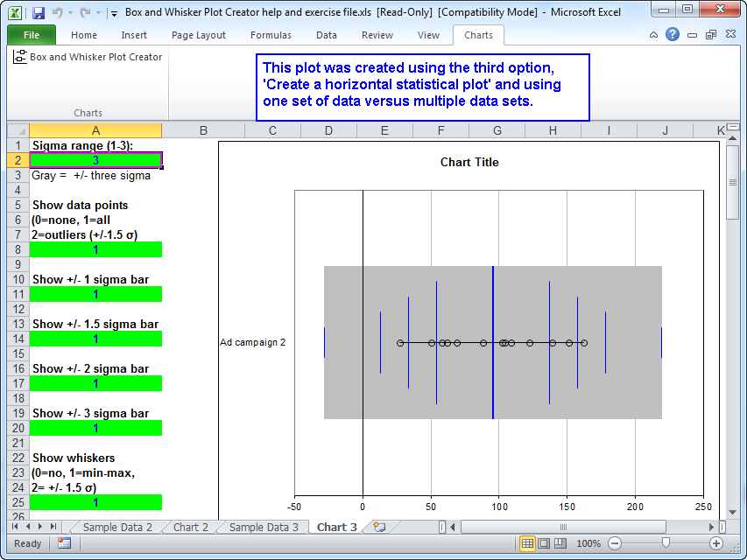Click the Save icon in Quick Access Toolbar
Image resolution: width=747 pixels, height=560 pixels.
tap(39, 13)
